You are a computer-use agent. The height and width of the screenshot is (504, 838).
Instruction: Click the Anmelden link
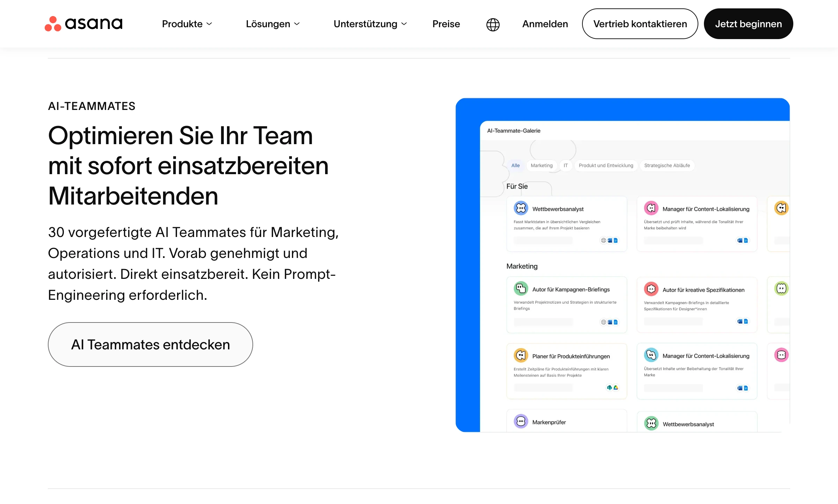545,24
